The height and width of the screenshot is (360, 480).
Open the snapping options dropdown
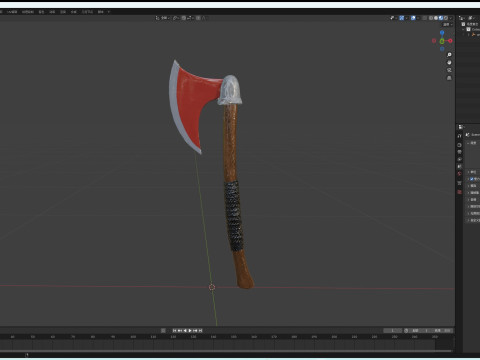click(x=190, y=18)
